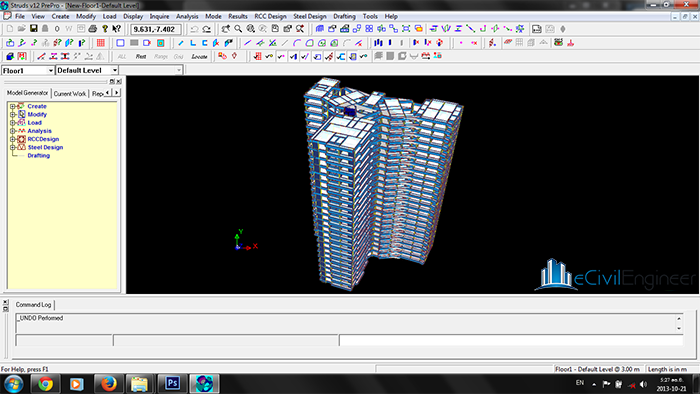The image size is (700, 394).
Task: Click the Print icon in the toolbar
Action: pos(92,29)
